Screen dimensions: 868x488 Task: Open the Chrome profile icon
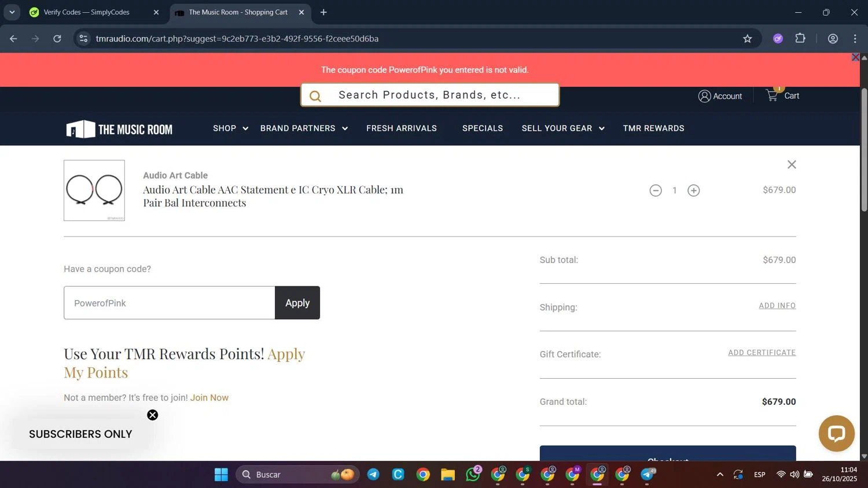point(833,39)
